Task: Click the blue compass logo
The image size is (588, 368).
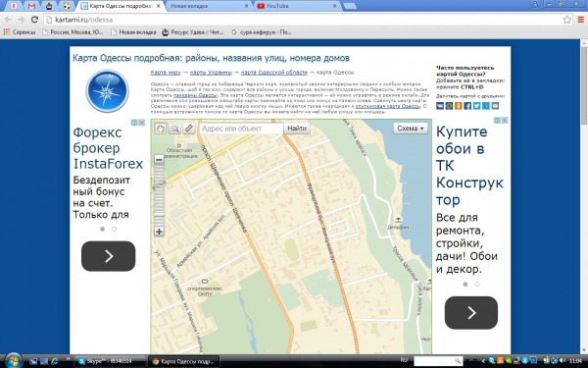Action: (107, 91)
